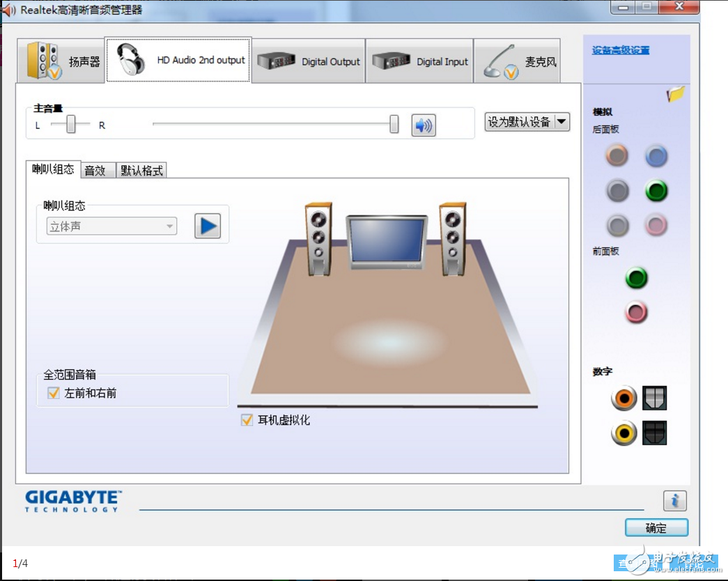Uncheck the 左前和右前 full-range speaker checkbox
Image resolution: width=728 pixels, height=581 pixels.
coord(54,394)
